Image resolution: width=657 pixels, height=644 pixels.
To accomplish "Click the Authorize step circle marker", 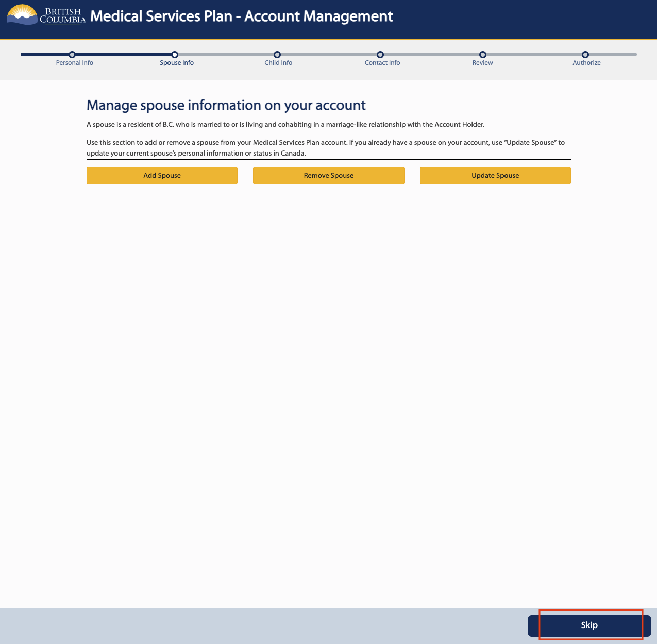I will 585,55.
